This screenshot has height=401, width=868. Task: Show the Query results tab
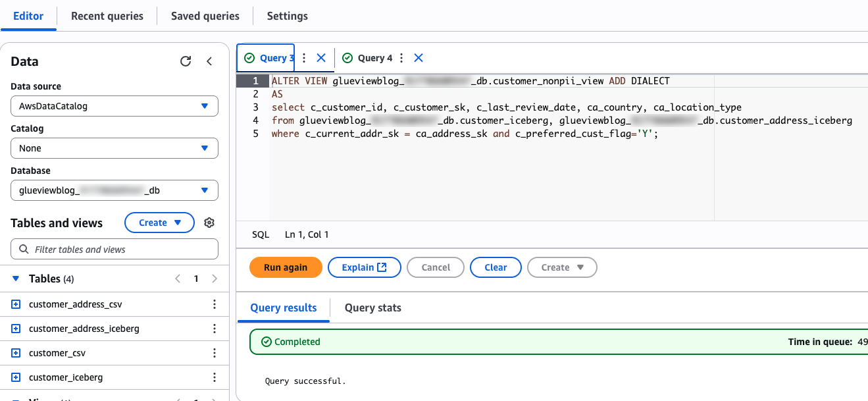(284, 307)
